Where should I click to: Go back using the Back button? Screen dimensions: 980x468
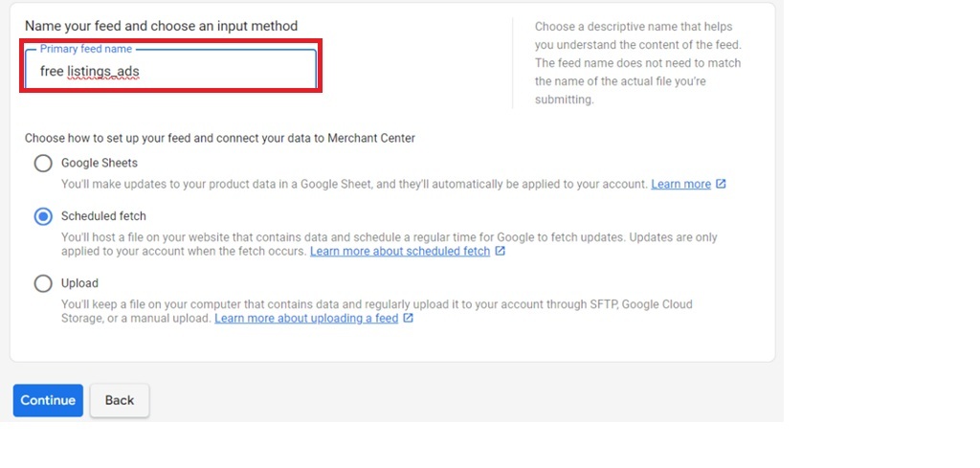[x=120, y=400]
